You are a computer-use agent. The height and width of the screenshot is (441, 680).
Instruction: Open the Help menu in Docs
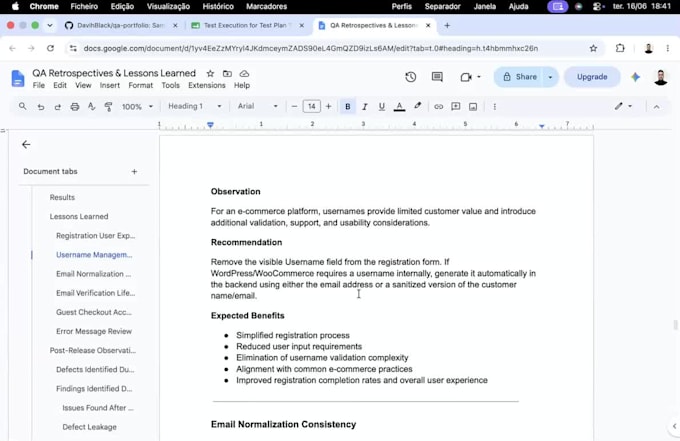242,85
